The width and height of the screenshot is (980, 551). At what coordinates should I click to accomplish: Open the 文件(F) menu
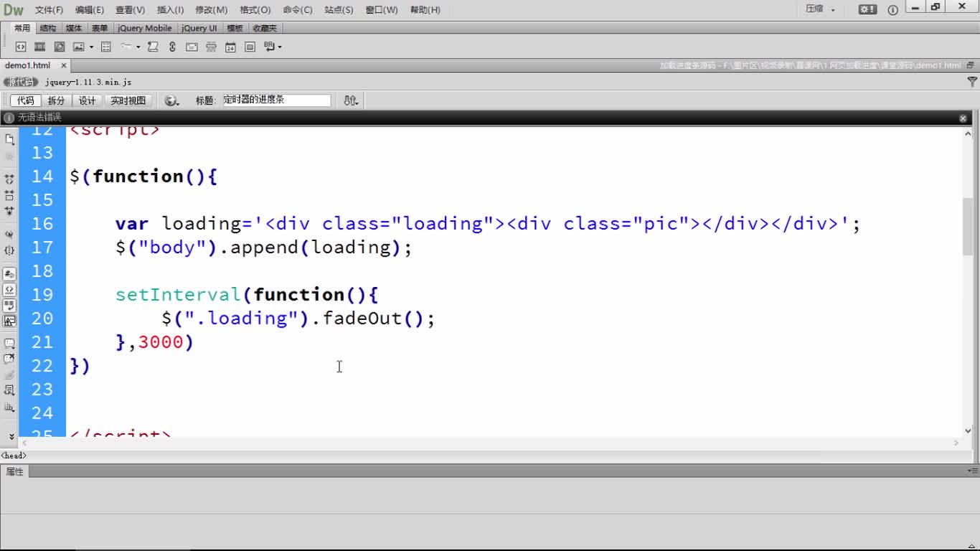pos(49,10)
